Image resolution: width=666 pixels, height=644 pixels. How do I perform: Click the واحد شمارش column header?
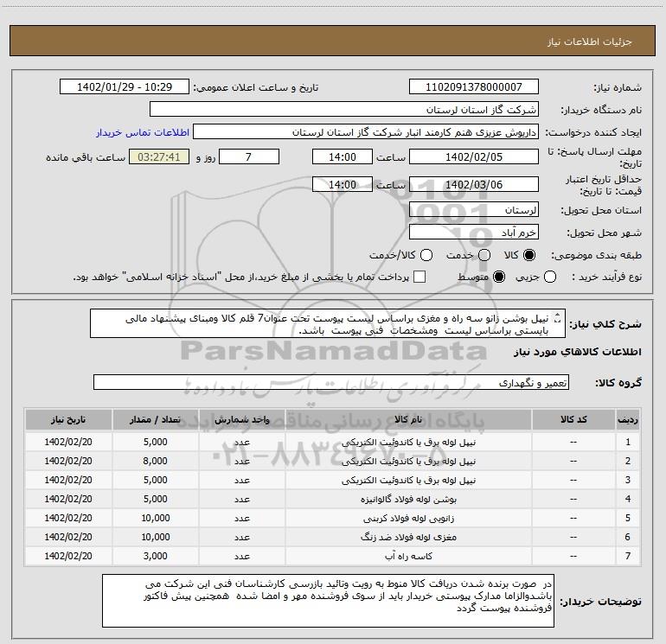(241, 420)
